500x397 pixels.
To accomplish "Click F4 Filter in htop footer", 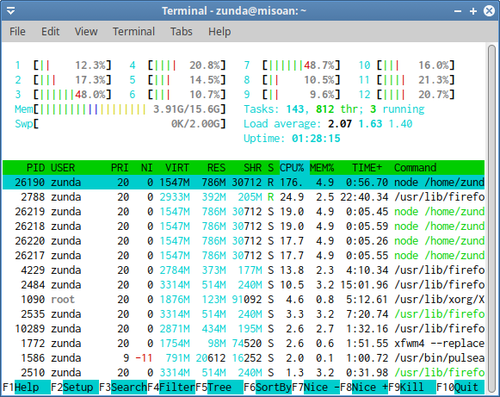I will tap(171, 387).
